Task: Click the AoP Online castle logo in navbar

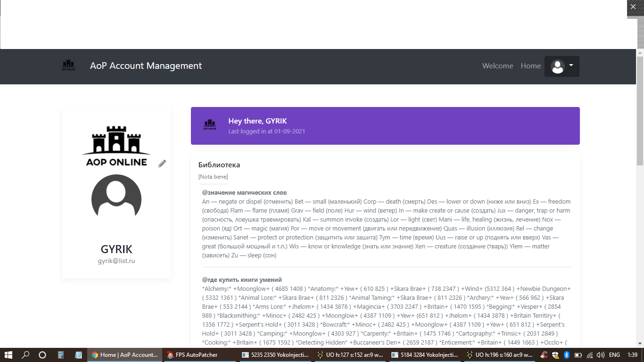Action: [x=68, y=66]
